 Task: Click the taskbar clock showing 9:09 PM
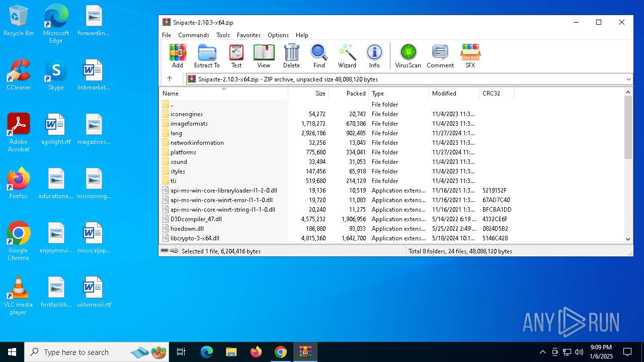tap(601, 352)
